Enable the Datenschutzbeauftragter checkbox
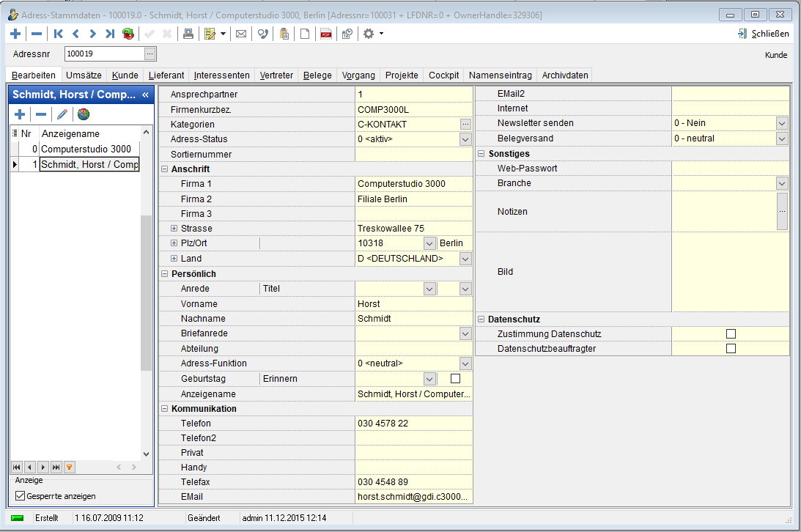This screenshot has width=801, height=532. click(x=731, y=349)
